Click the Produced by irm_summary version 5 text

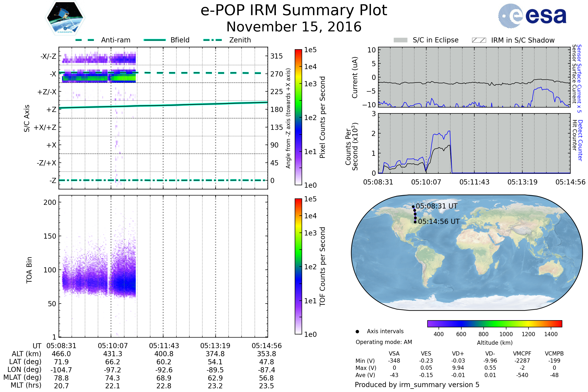417,384
